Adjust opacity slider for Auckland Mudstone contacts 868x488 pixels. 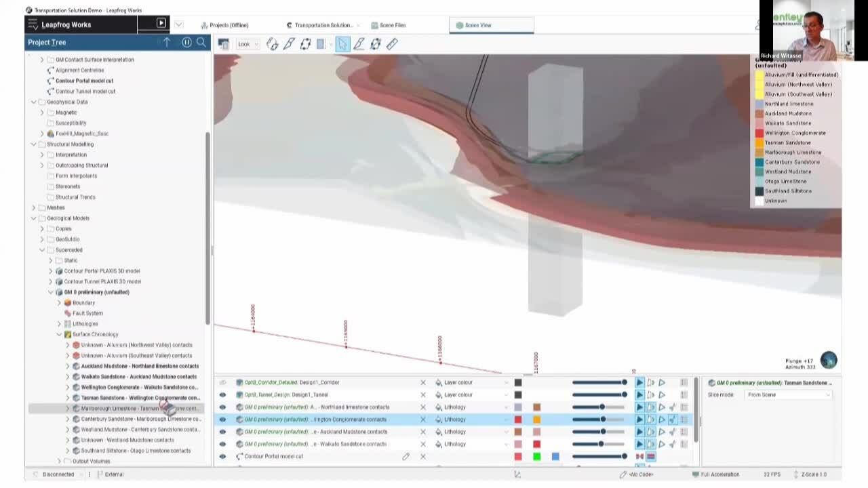pos(599,432)
